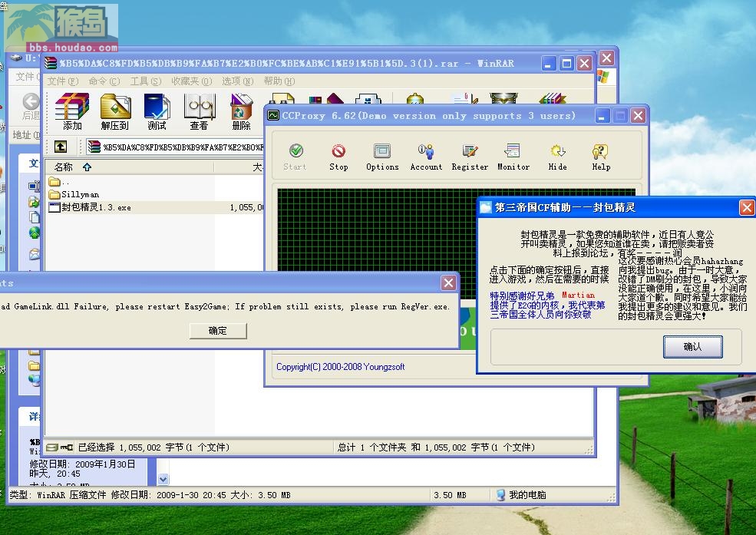Click 确定 in the GameLink.dll failure dialog
This screenshot has height=535, width=756.
pyautogui.click(x=218, y=331)
